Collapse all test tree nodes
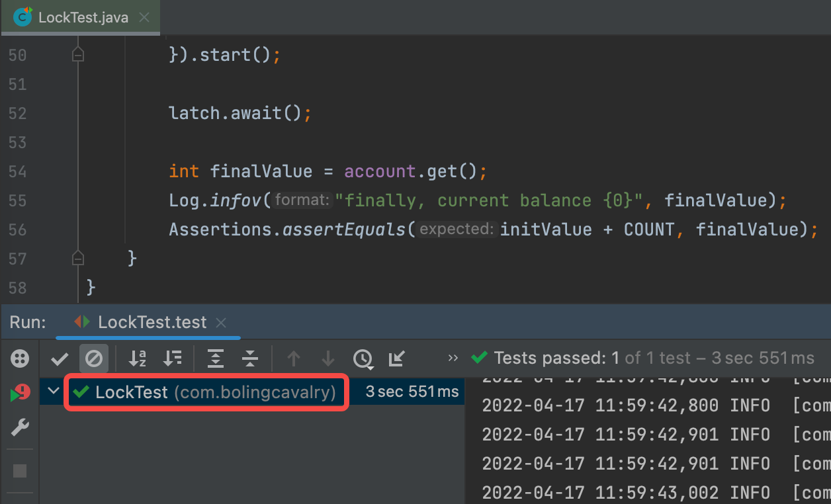The width and height of the screenshot is (831, 504). (250, 358)
